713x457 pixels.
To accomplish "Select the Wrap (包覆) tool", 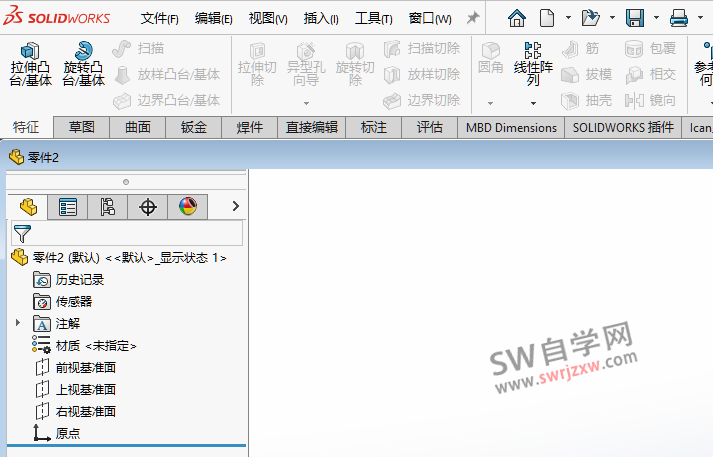I will click(x=650, y=48).
